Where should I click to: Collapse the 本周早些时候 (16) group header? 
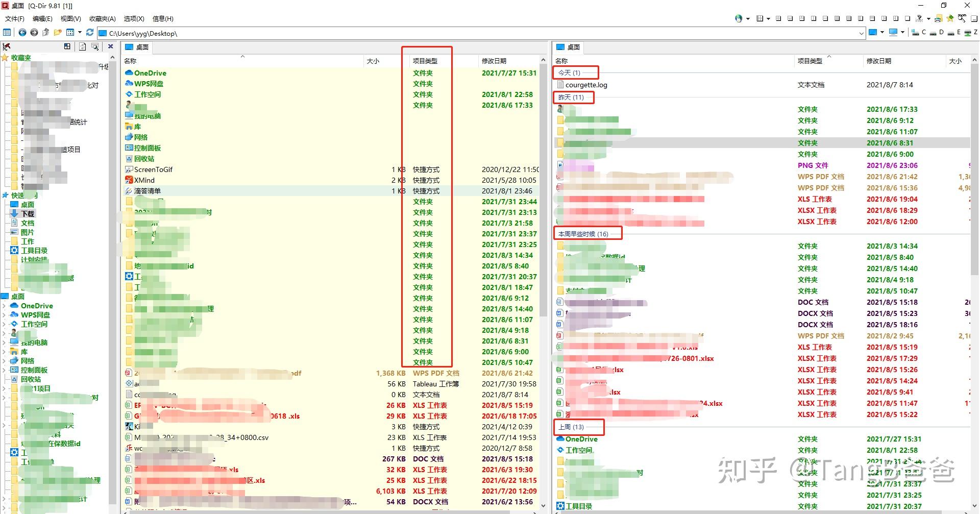click(583, 234)
